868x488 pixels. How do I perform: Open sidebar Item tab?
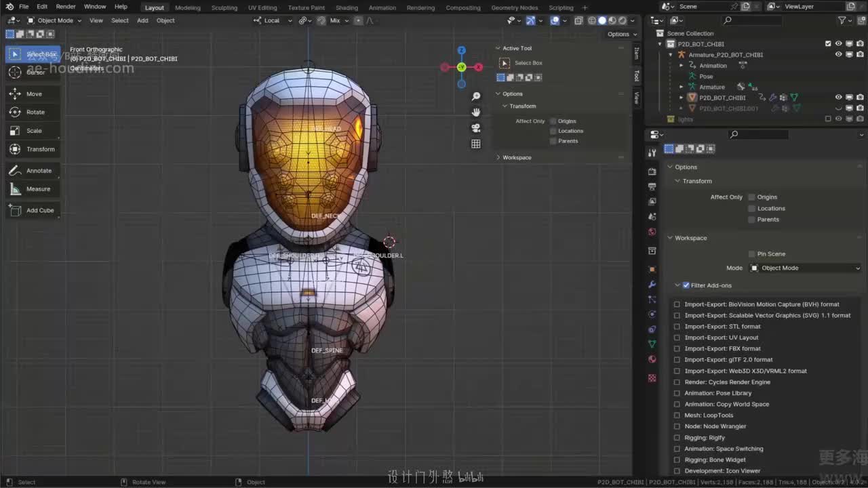(x=636, y=52)
